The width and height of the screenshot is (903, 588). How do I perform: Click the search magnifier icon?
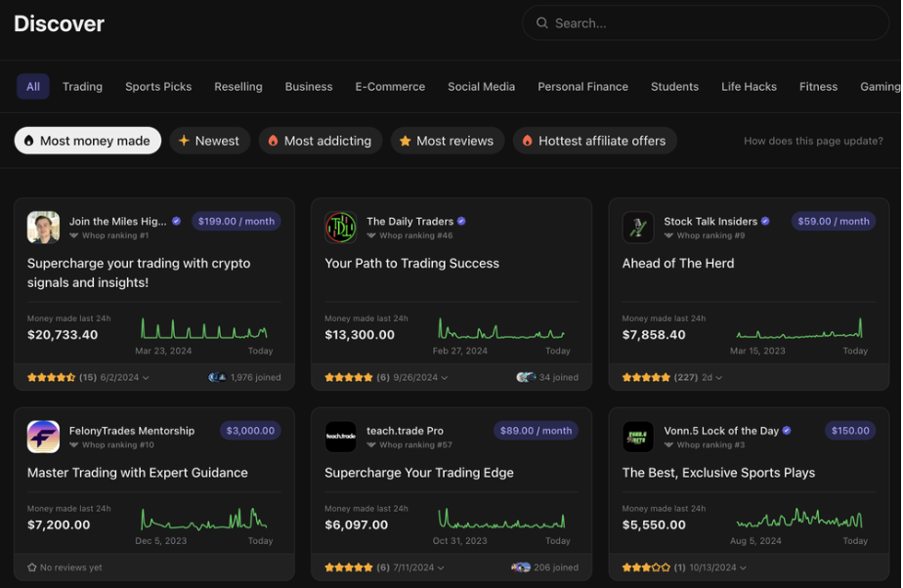coord(542,22)
